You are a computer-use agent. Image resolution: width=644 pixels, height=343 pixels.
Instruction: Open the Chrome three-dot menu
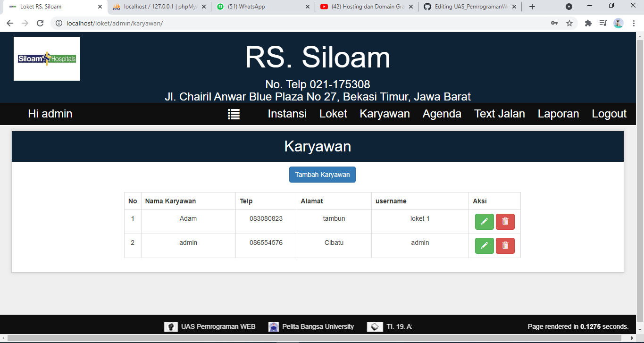(x=634, y=22)
